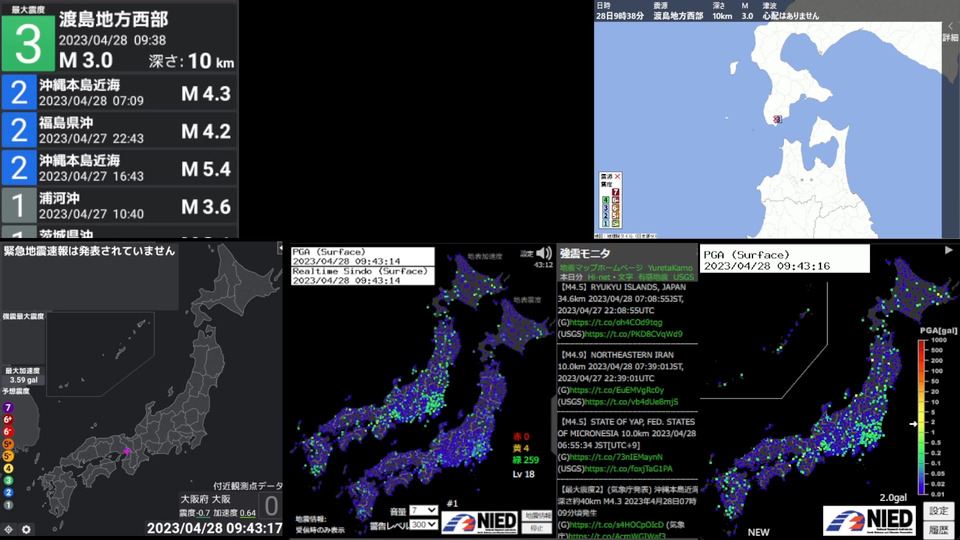960x540 pixels.
Task: Select the 浦河沖 M 3.6 earthquake entry
Action: click(x=119, y=206)
